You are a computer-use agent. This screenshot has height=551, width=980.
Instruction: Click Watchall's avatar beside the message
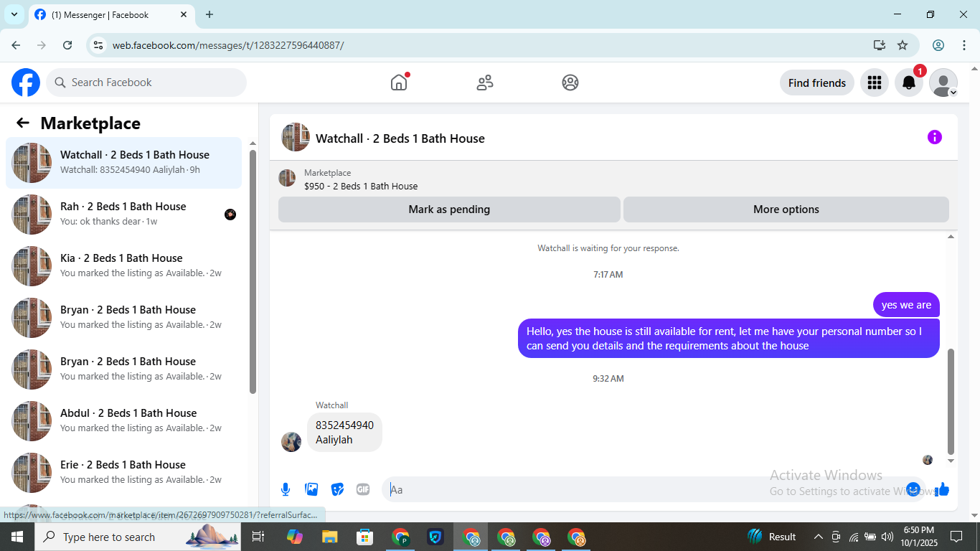coord(291,442)
